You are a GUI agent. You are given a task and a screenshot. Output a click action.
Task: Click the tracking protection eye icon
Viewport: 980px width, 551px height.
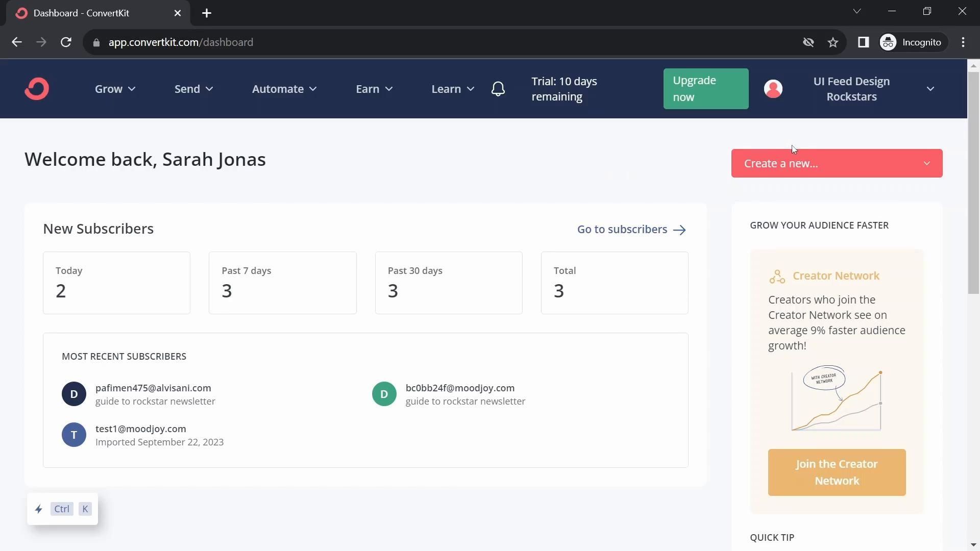click(x=808, y=42)
